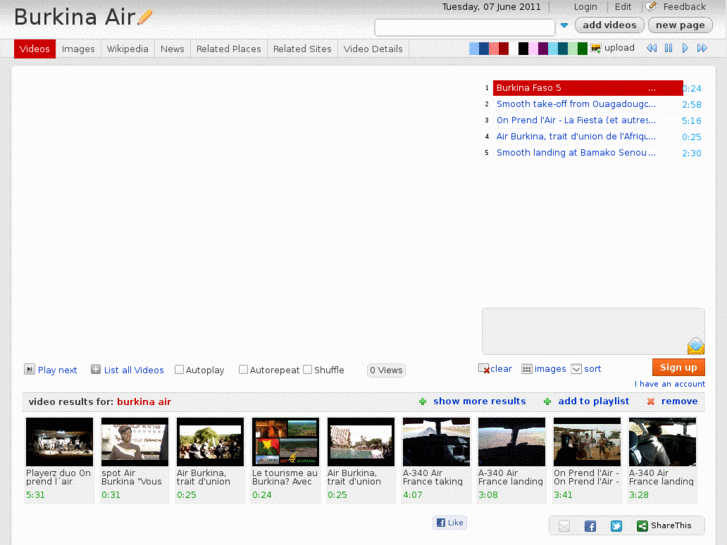
Task: Share via the email envelope icon
Action: (x=564, y=526)
